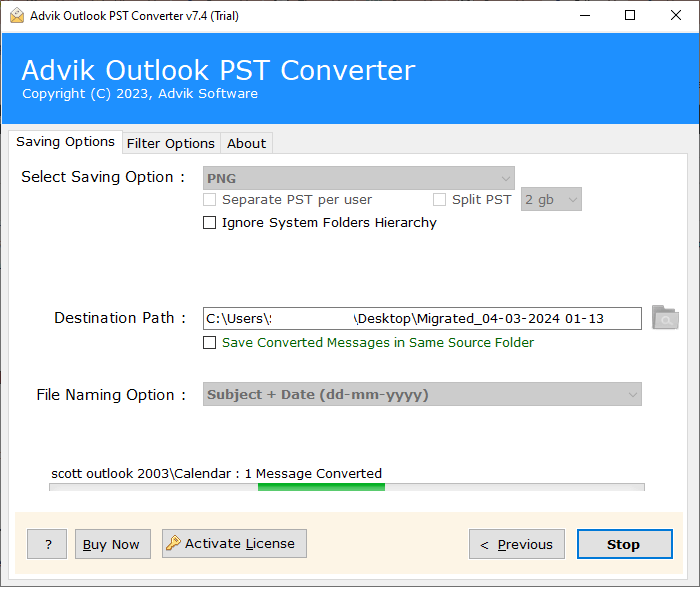Open the File Naming Option dropdown
Image resolution: width=700 pixels, height=592 pixels.
(x=422, y=394)
